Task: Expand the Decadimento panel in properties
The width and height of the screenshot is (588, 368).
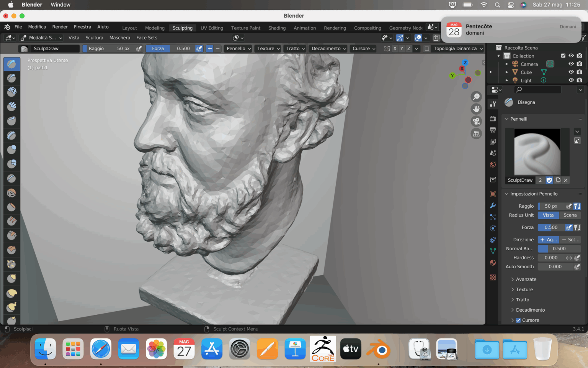Action: (530, 310)
